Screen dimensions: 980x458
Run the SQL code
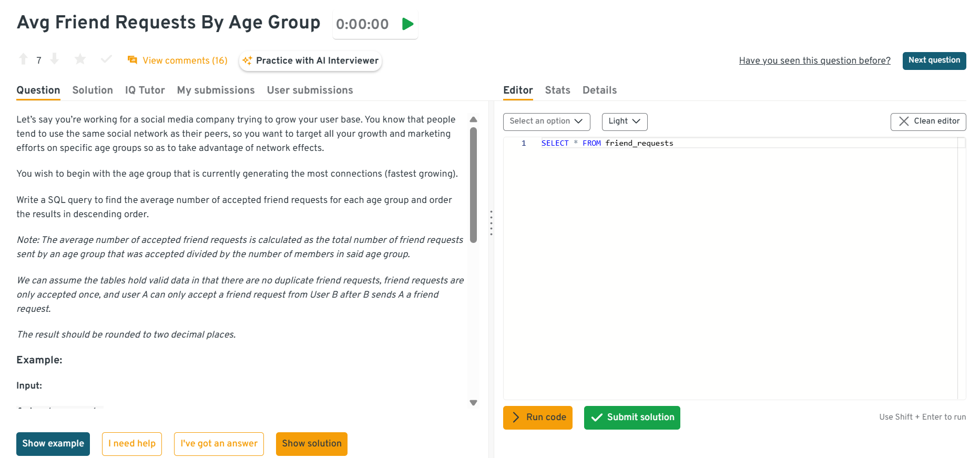[537, 418]
